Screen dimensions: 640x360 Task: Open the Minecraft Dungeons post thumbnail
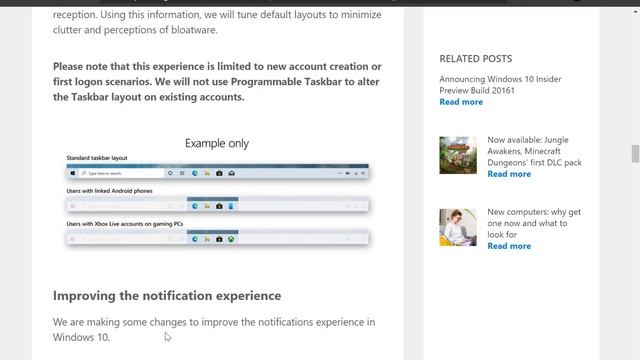click(458, 155)
